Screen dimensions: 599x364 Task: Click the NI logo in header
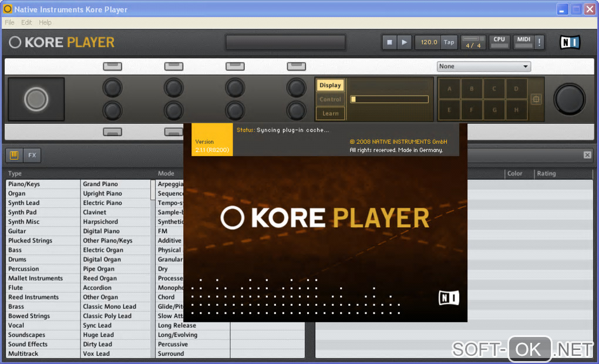click(570, 42)
